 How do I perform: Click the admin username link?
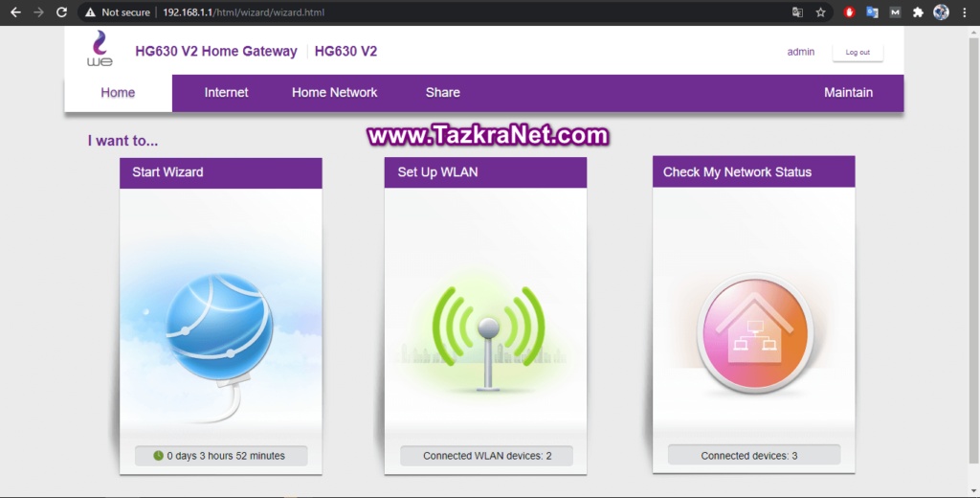[800, 52]
